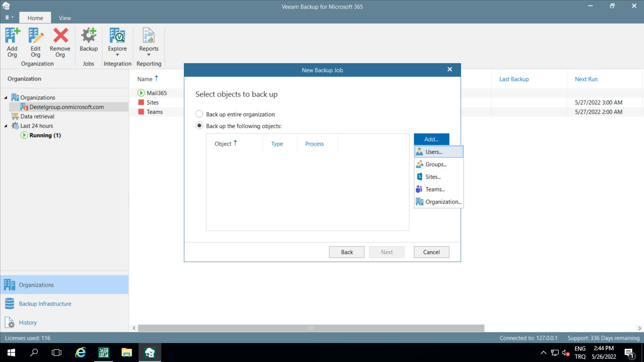Select Running (1) tree item
This screenshot has height=362, width=644.
45,135
